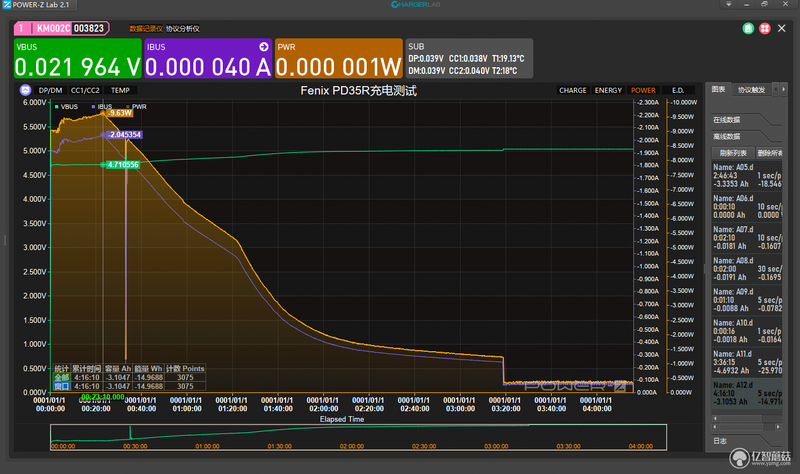Click the 刷新列表 button
The width and height of the screenshot is (800, 474).
click(x=733, y=153)
